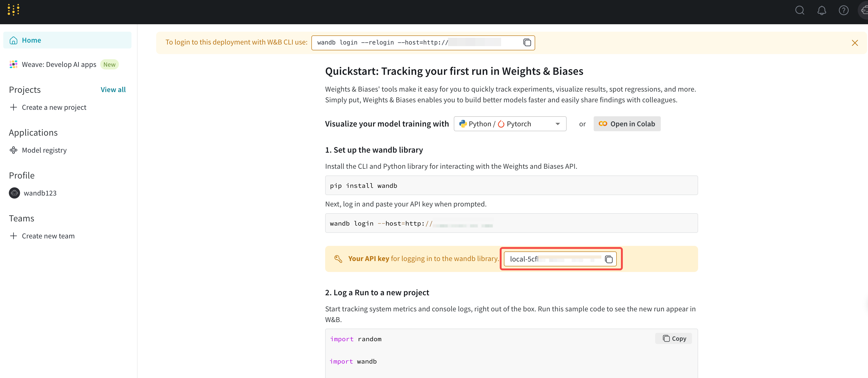
Task: Create new team
Action: click(x=48, y=236)
